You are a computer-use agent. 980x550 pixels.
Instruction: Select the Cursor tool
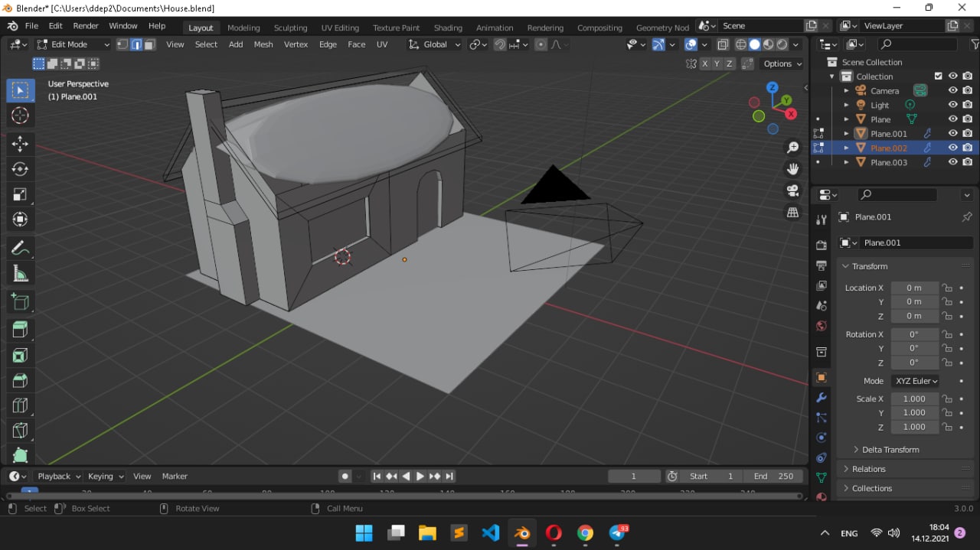[x=21, y=116]
